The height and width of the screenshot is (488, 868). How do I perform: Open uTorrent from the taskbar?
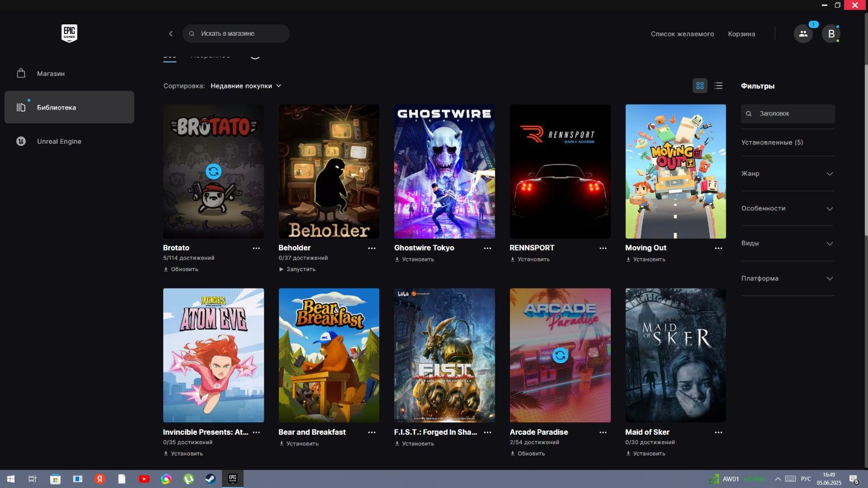[x=188, y=479]
